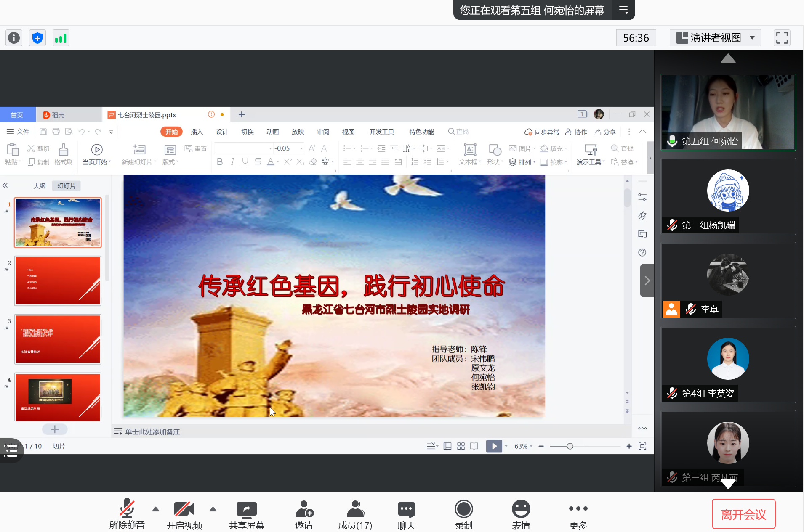Collapse slide panel with double chevron

[x=5, y=185]
